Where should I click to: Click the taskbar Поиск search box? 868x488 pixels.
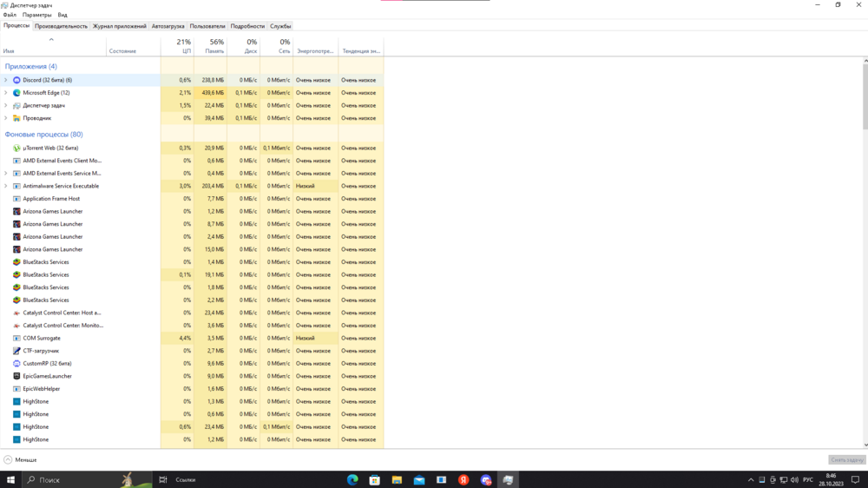(87, 479)
